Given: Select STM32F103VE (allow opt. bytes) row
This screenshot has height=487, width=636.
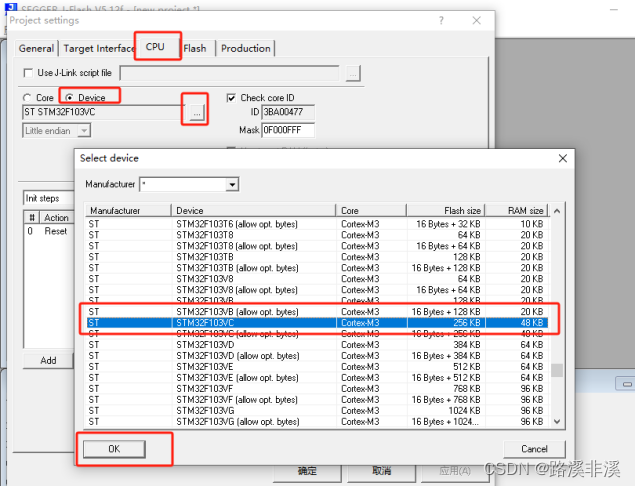Looking at the screenshot, I should click(x=317, y=378).
